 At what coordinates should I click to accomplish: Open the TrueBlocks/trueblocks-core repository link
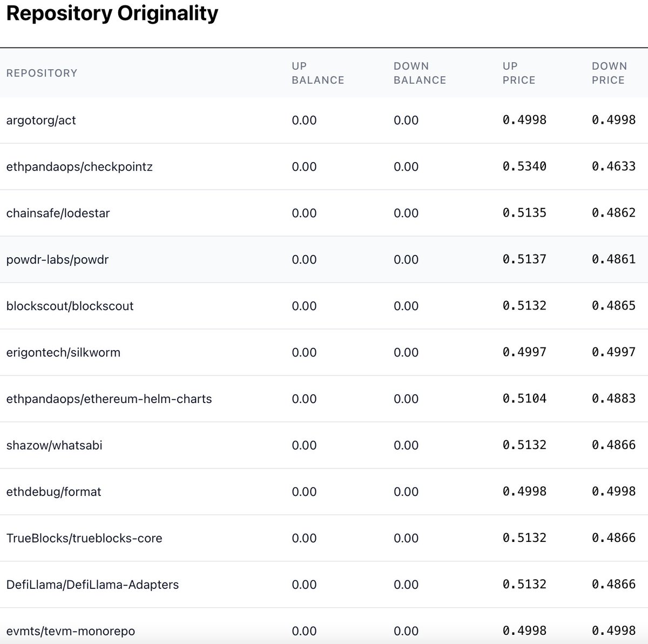point(84,538)
